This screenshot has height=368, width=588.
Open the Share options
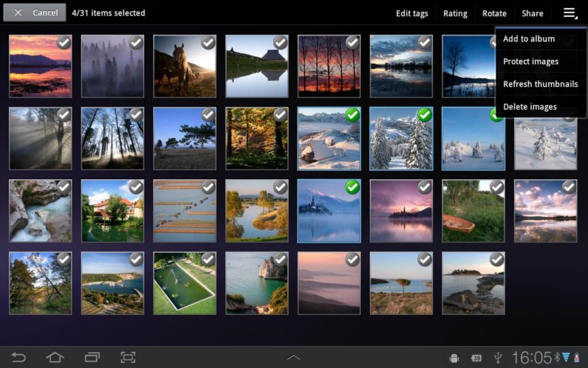pos(532,14)
